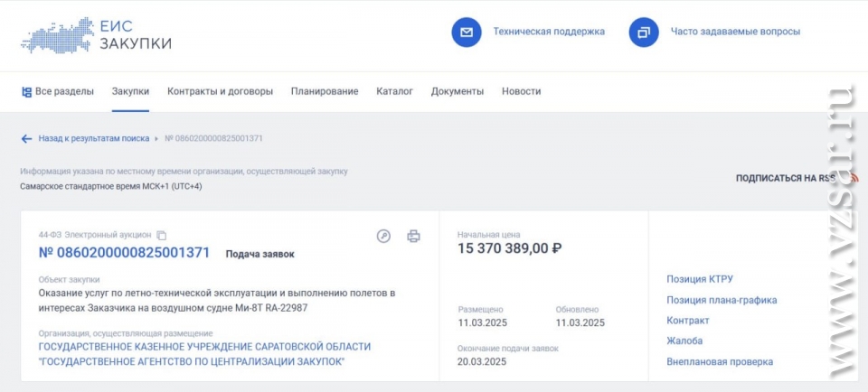Screen dimensions: 868x392
Task: Select the Планирование menu item
Action: pyautogui.click(x=325, y=91)
